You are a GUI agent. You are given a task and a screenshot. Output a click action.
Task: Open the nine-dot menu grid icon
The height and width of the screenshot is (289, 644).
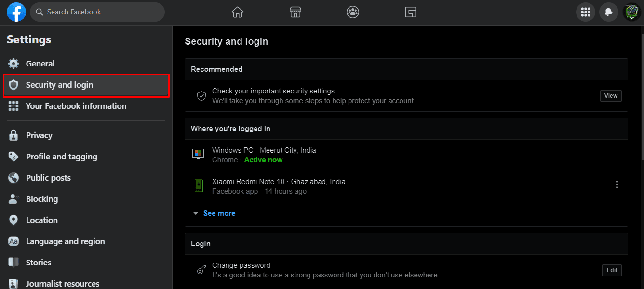pyautogui.click(x=586, y=12)
